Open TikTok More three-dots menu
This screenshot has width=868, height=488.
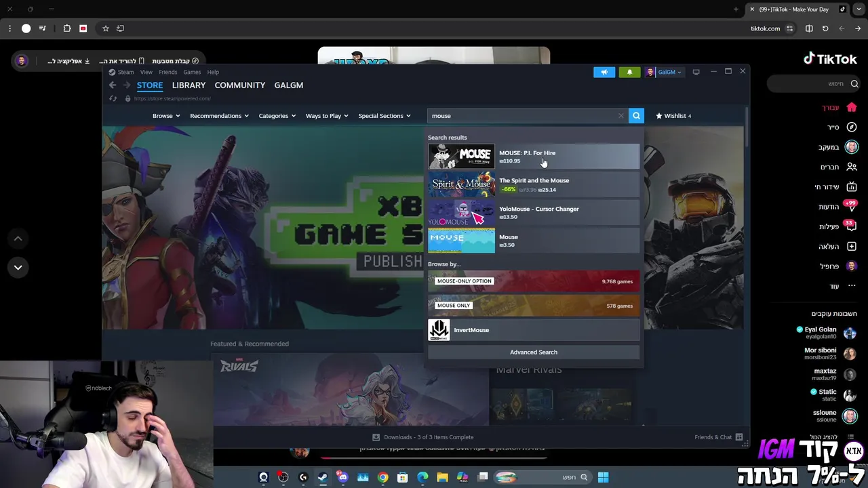(852, 286)
